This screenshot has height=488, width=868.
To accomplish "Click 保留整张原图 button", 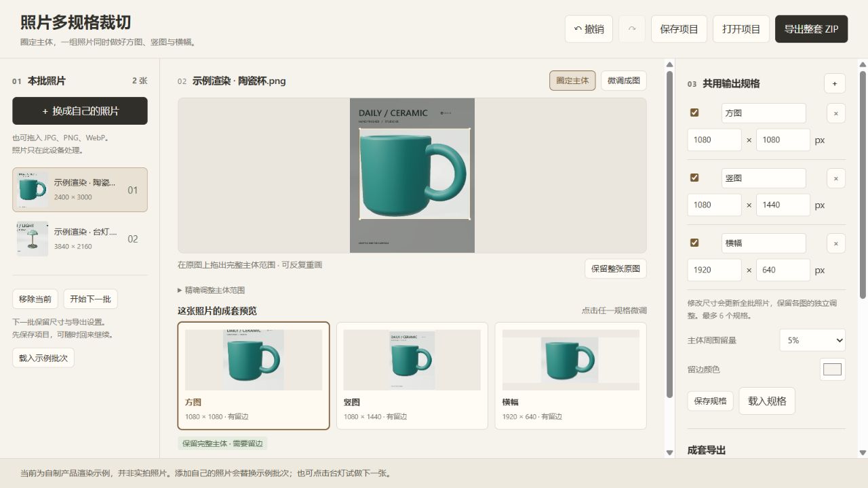I will pyautogui.click(x=616, y=268).
